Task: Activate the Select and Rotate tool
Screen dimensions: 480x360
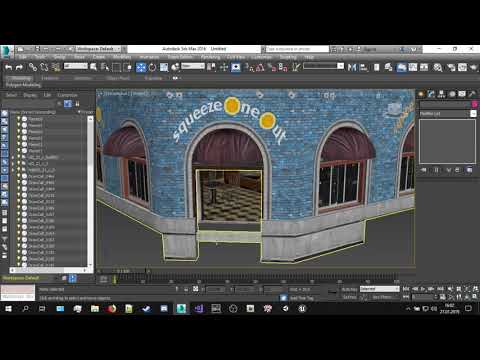Action: click(x=152, y=67)
